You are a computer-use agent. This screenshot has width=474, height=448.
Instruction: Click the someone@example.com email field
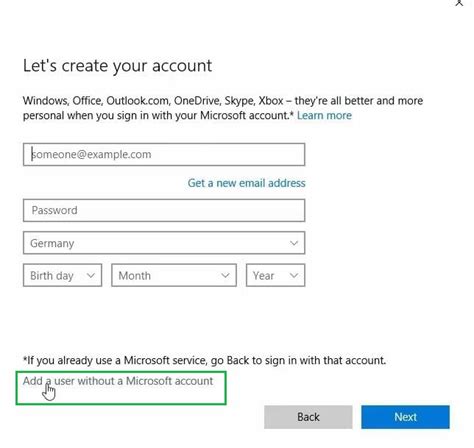coord(164,155)
